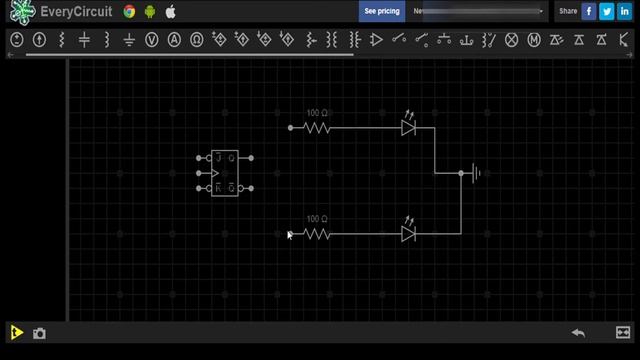Viewport: 640px width, 360px height.
Task: Choose the diode component in toolbar
Action: pos(579,40)
